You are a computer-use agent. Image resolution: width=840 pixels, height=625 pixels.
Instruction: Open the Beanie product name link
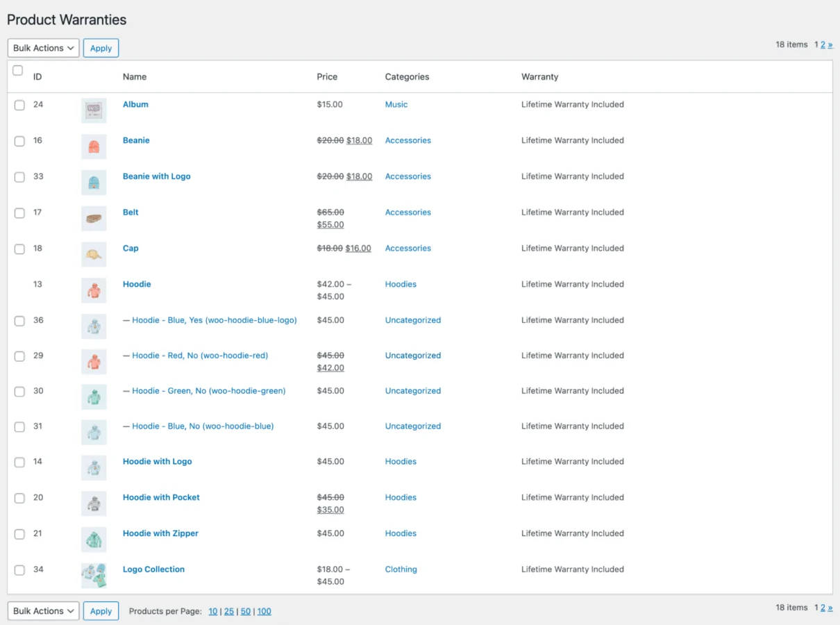click(x=136, y=140)
